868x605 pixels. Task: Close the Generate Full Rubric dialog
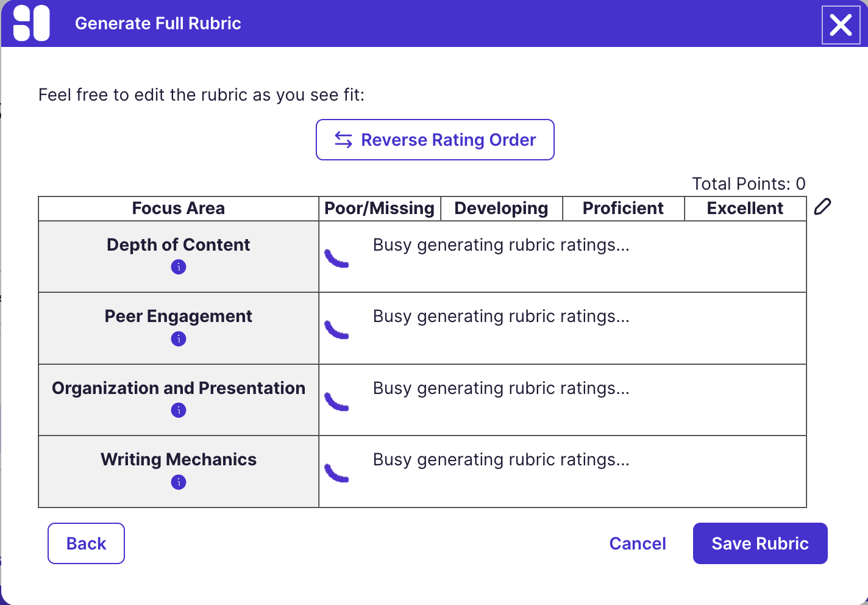(x=841, y=25)
